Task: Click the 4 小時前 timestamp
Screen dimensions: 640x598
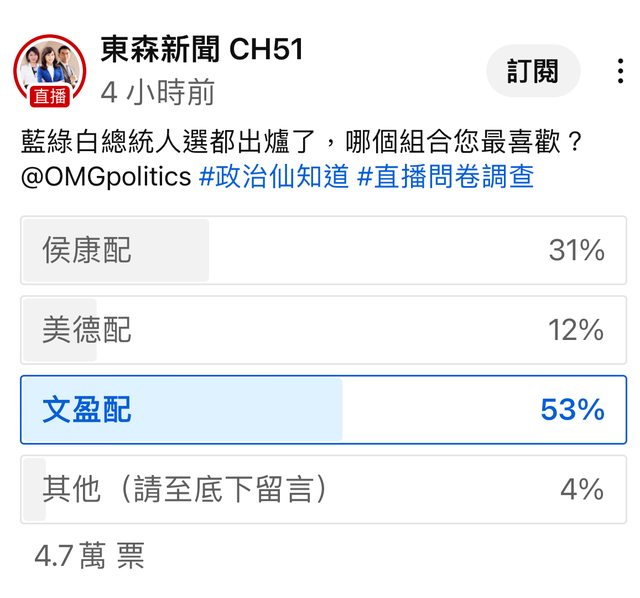Action: (x=158, y=92)
